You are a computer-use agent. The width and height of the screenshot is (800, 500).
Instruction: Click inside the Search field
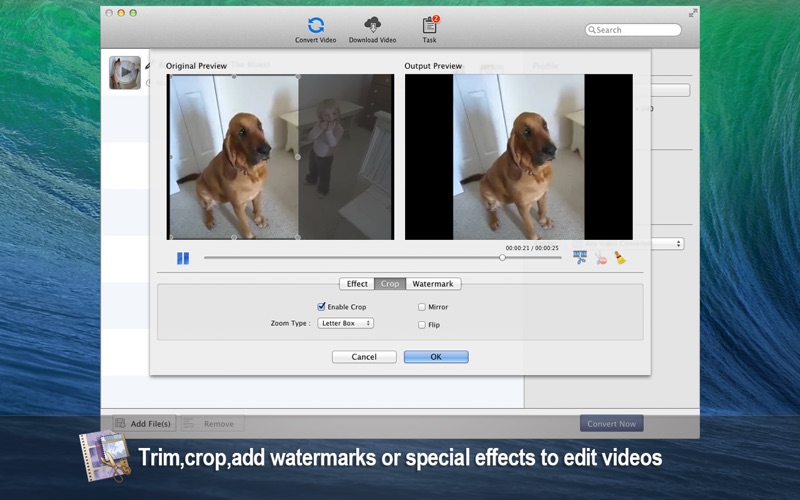coord(633,30)
